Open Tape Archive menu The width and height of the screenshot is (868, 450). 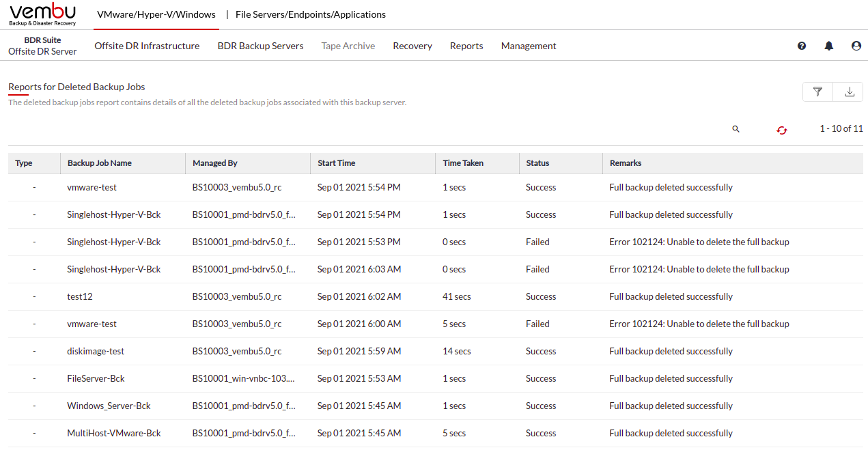348,46
